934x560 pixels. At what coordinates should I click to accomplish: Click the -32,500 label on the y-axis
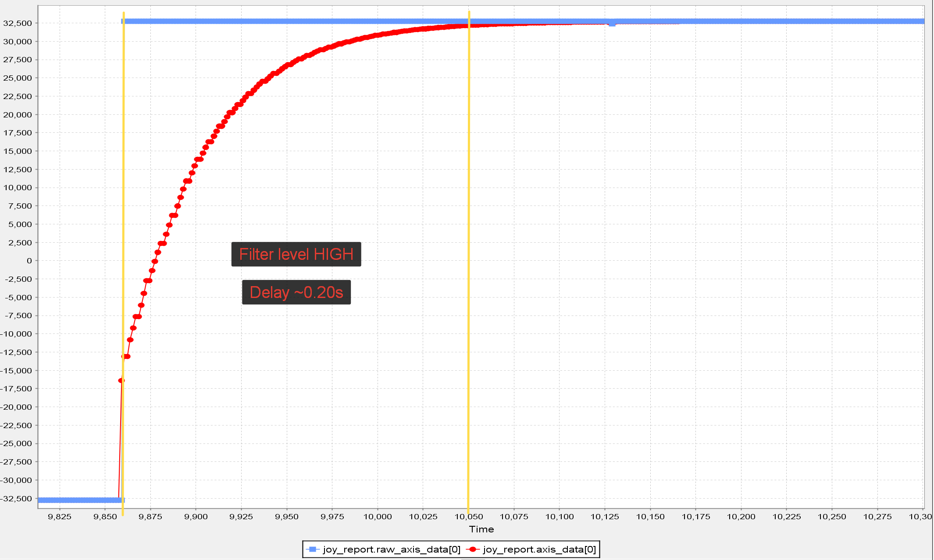pos(16,499)
